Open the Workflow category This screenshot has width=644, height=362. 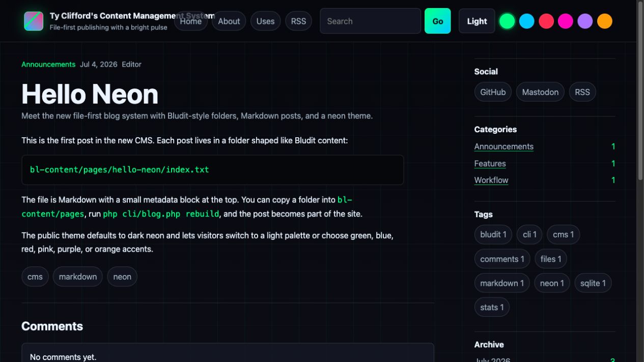click(491, 180)
